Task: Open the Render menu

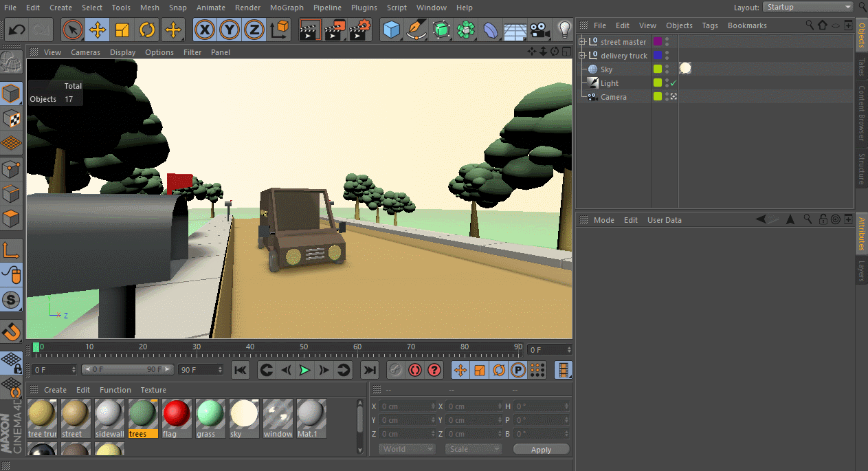Action: (247, 8)
